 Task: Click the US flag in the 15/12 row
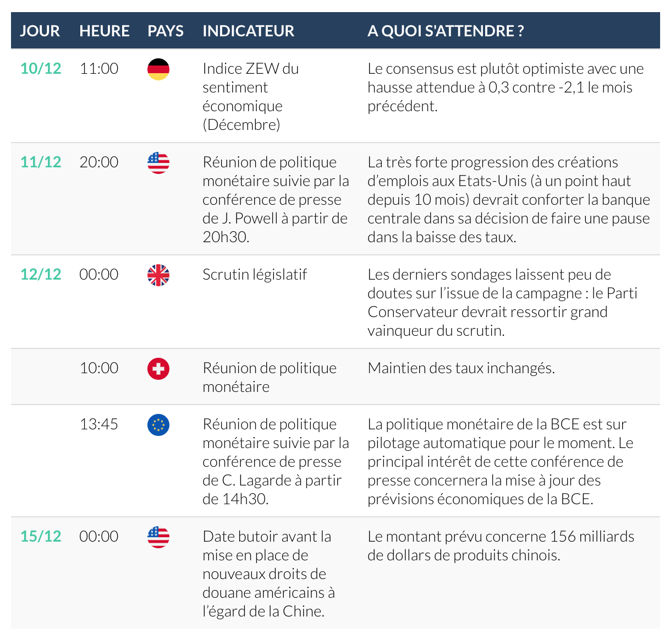tap(158, 537)
